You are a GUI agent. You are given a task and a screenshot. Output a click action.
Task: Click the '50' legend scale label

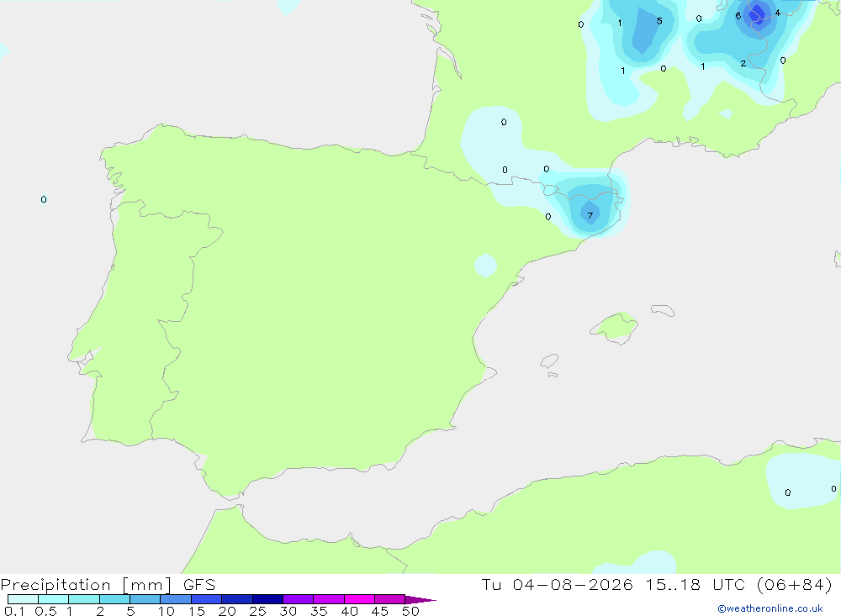pyautogui.click(x=410, y=611)
